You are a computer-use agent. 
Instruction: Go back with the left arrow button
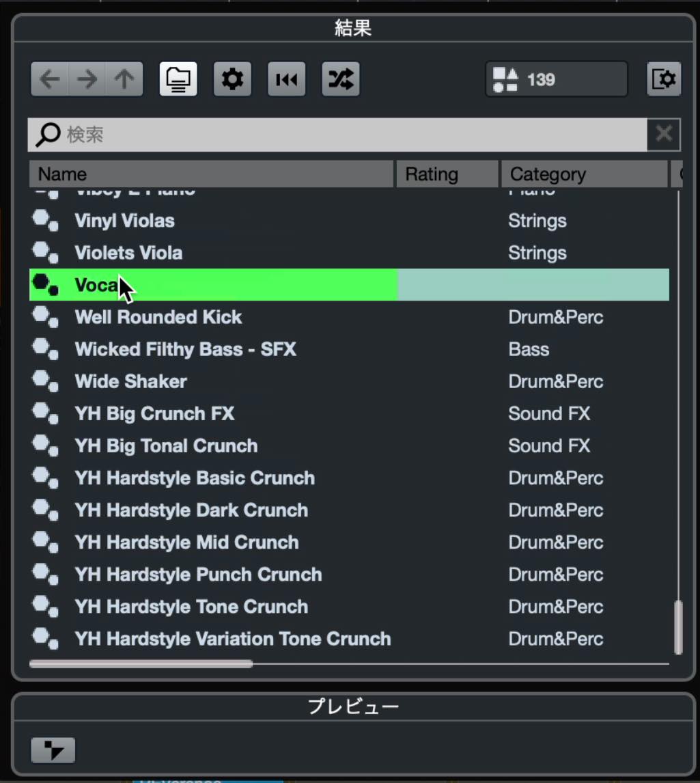coord(49,79)
